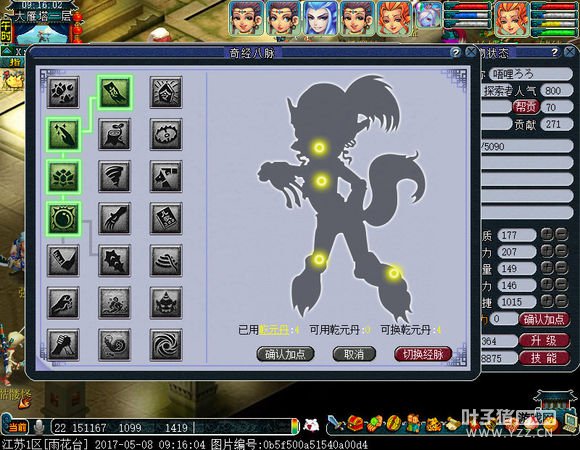Increase the attribute showing 149

[547, 268]
